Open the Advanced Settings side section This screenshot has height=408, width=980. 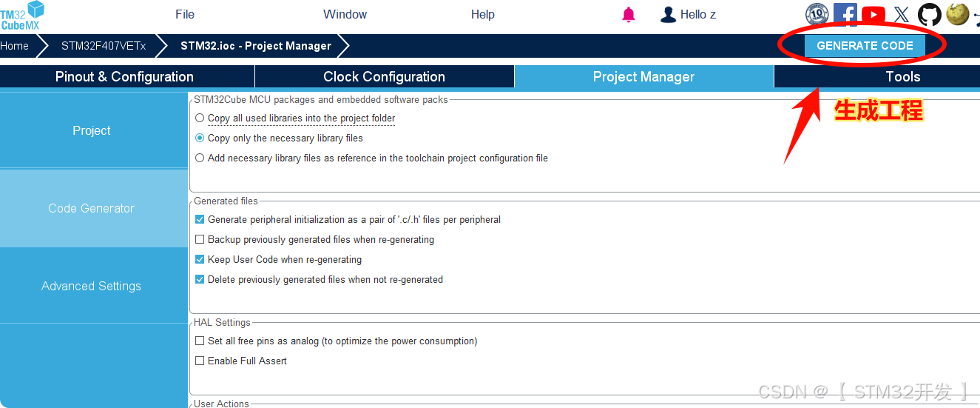[94, 286]
